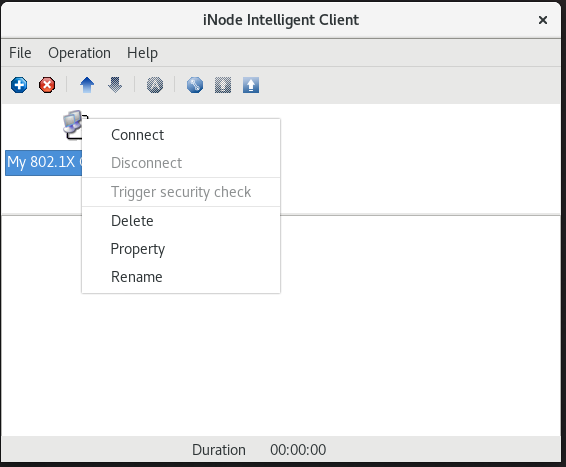Image resolution: width=566 pixels, height=467 pixels.
Task: Click the blue square upload arrow icon
Action: pyautogui.click(x=251, y=86)
